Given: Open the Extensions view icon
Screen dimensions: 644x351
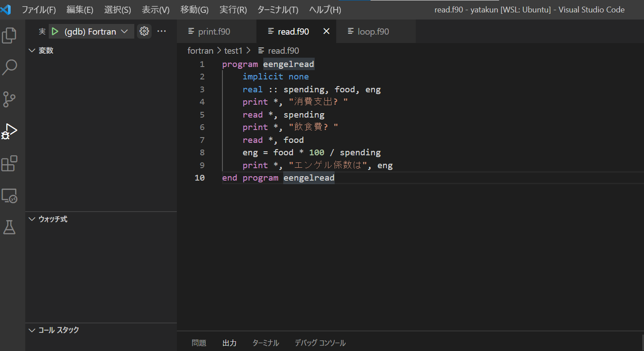Looking at the screenshot, I should pos(9,163).
